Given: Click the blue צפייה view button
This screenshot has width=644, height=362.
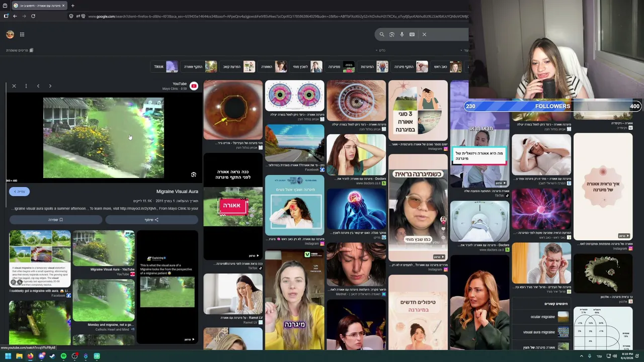Looking at the screenshot, I should click(x=20, y=192).
